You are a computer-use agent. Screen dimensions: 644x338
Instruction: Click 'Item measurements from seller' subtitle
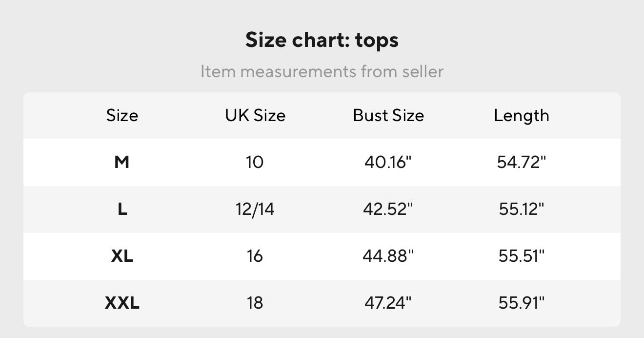(322, 71)
